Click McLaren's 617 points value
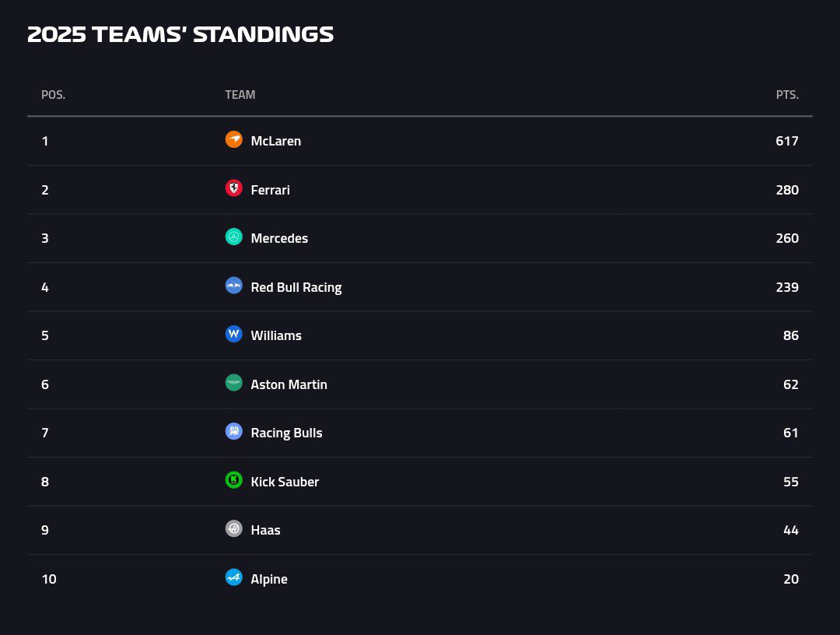Image resolution: width=840 pixels, height=635 pixels. pyautogui.click(x=787, y=141)
